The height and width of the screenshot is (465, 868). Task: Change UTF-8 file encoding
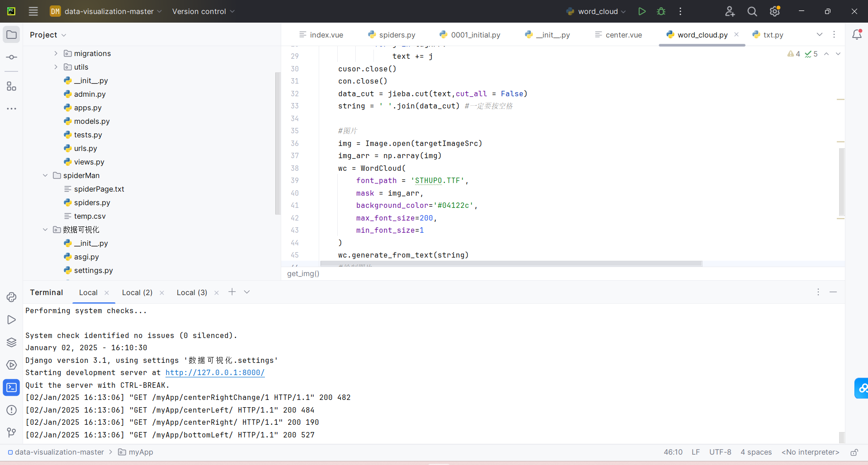720,452
